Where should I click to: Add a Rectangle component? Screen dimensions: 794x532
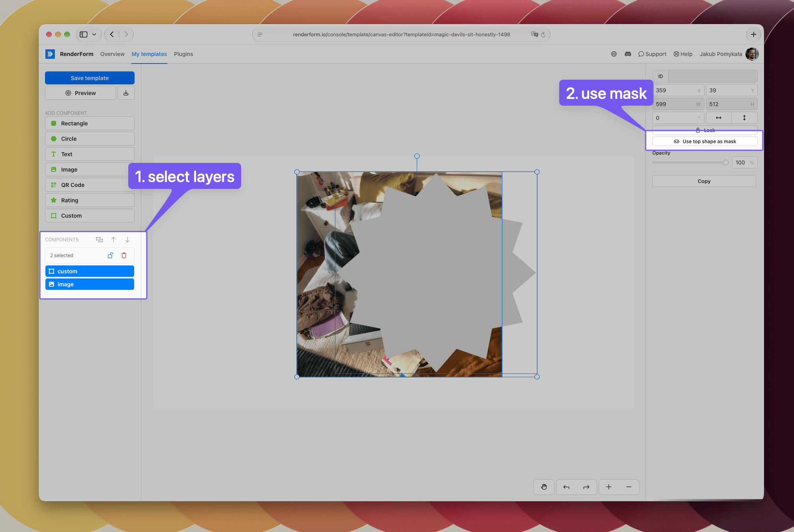coord(90,123)
